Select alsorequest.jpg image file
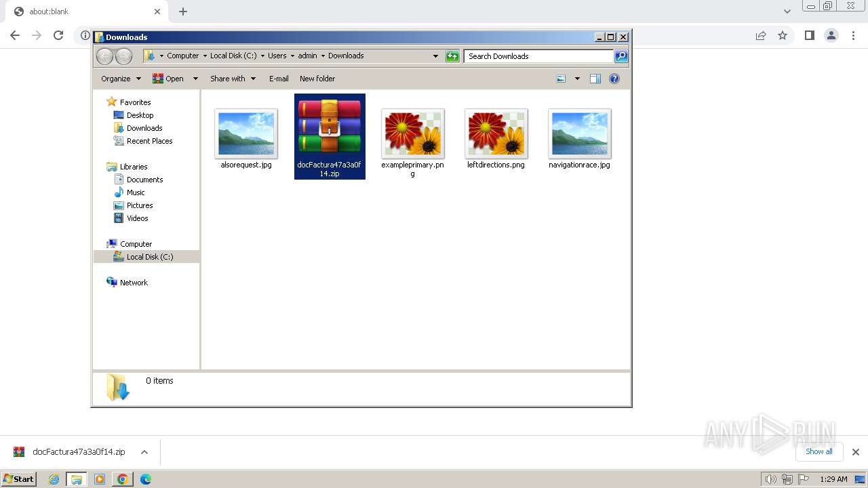The image size is (868, 488). 246,139
